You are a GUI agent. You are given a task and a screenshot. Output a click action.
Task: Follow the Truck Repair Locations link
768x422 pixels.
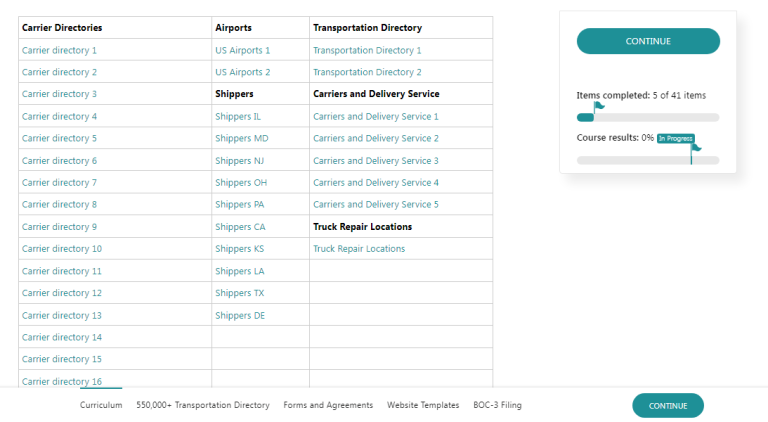(x=359, y=249)
